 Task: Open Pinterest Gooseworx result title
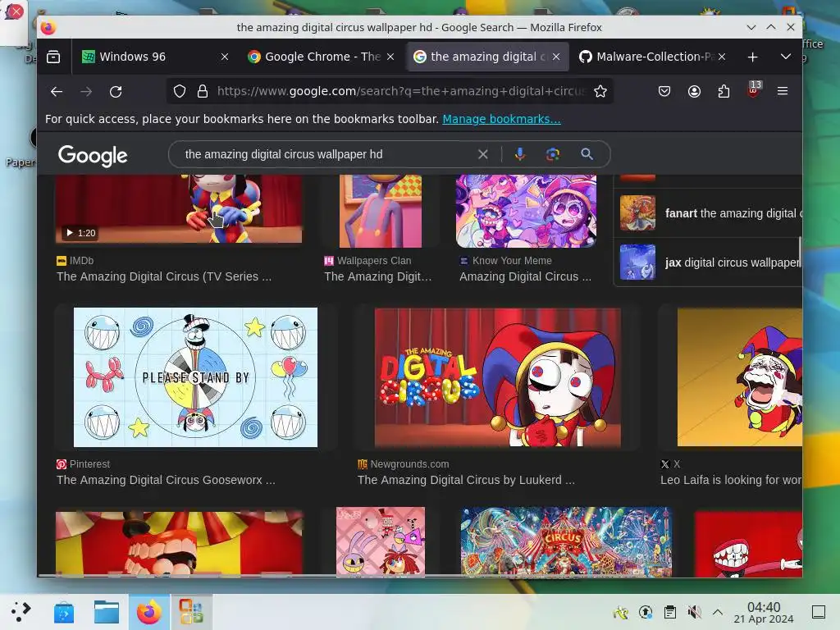coord(166,480)
